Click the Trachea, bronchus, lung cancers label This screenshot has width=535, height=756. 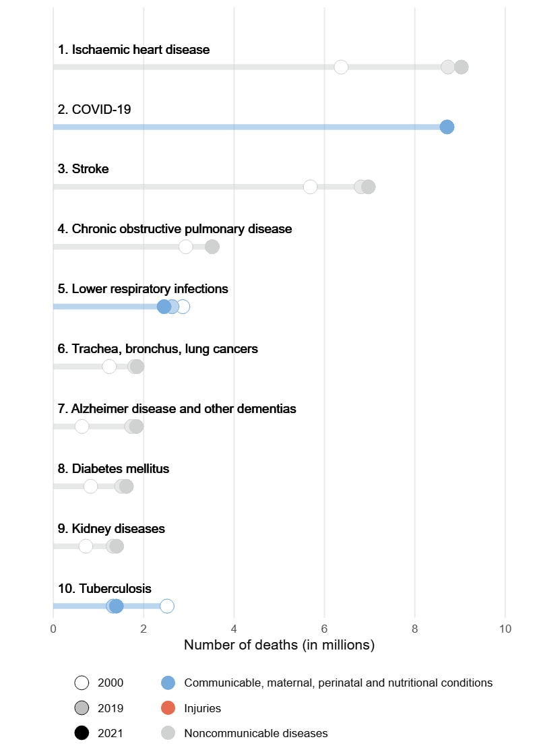tap(158, 348)
